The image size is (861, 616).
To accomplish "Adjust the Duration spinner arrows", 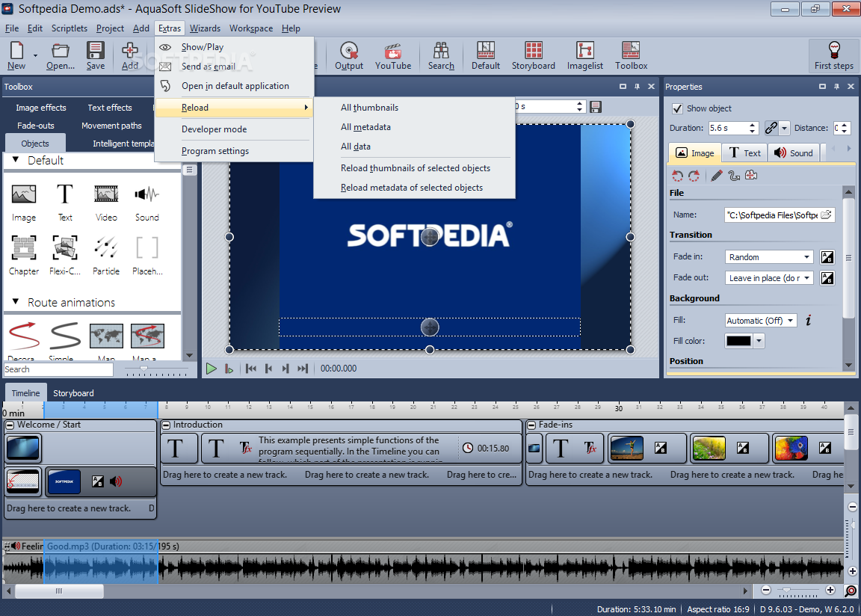I will click(753, 128).
